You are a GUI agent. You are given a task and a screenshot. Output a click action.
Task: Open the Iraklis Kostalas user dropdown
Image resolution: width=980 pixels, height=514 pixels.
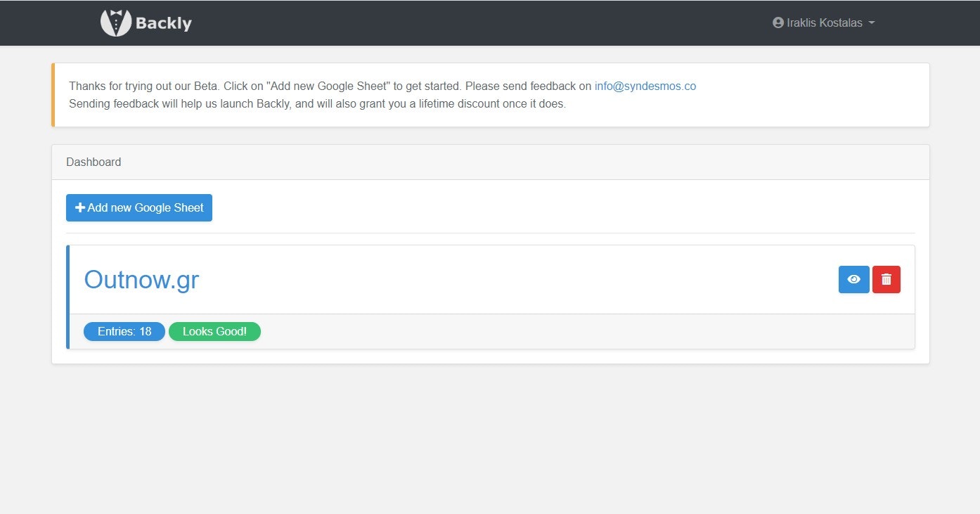(x=823, y=23)
